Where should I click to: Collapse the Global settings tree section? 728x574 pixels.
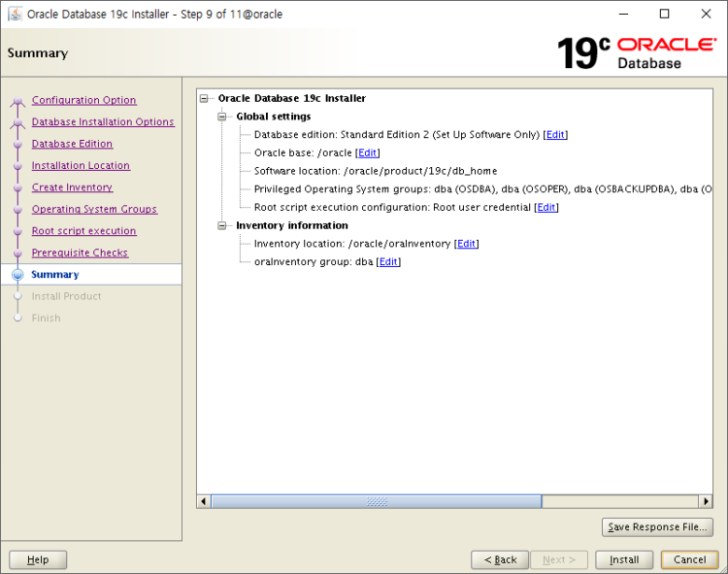point(222,117)
